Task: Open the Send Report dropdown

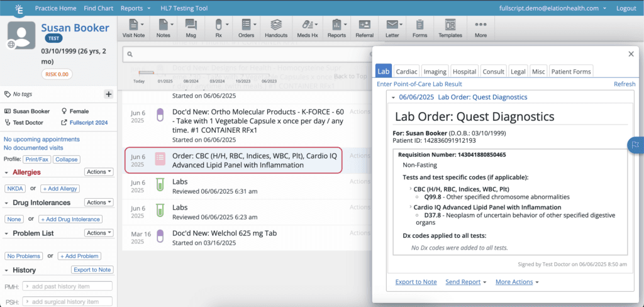Action: coord(466,282)
